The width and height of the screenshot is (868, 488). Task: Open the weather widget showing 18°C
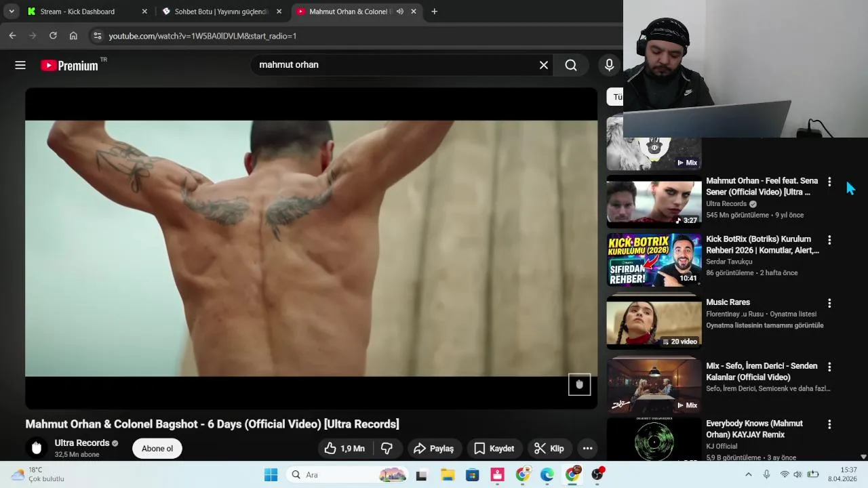click(38, 474)
